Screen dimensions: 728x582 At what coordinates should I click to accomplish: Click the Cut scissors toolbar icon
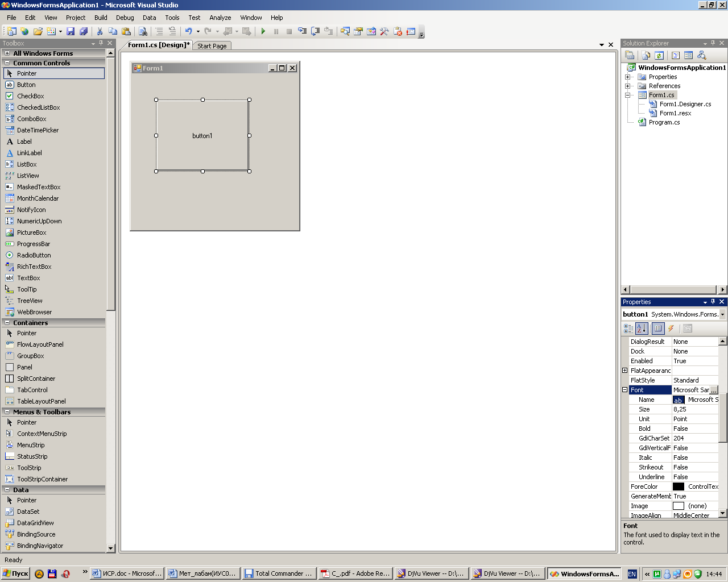pos(100,31)
